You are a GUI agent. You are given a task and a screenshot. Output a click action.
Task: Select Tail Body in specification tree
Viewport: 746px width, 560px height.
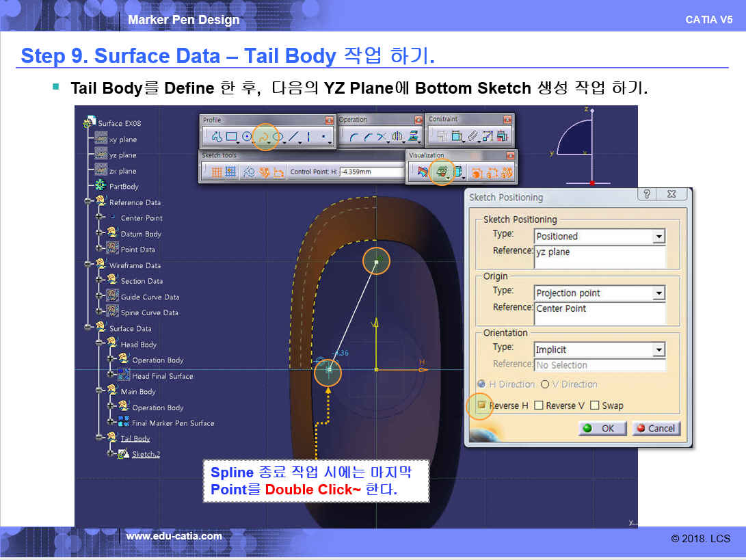pyautogui.click(x=135, y=439)
